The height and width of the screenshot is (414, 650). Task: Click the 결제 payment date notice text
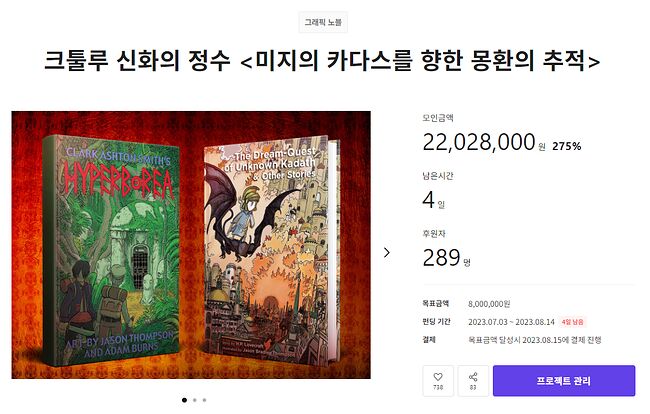point(535,340)
